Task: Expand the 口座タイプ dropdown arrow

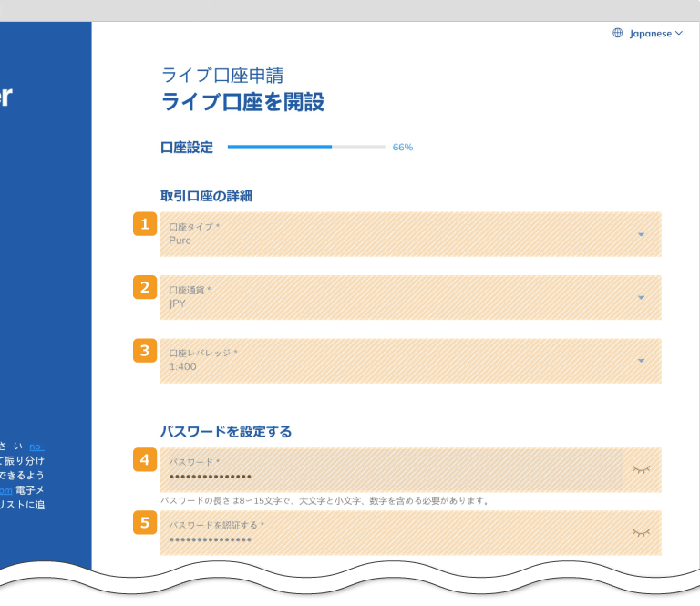Action: point(641,235)
